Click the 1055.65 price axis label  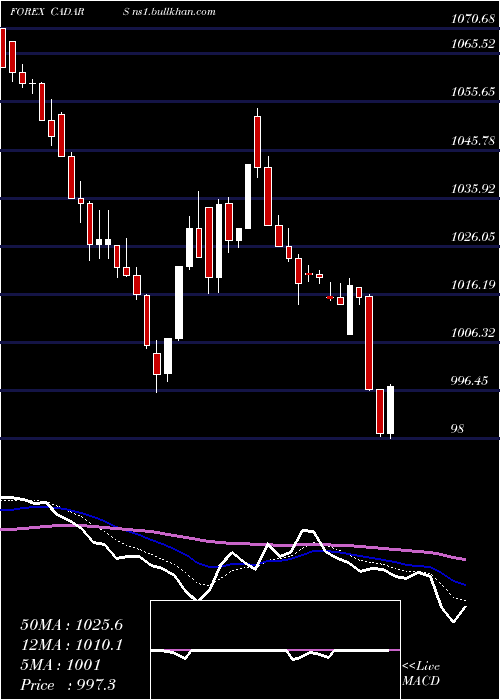point(473,92)
